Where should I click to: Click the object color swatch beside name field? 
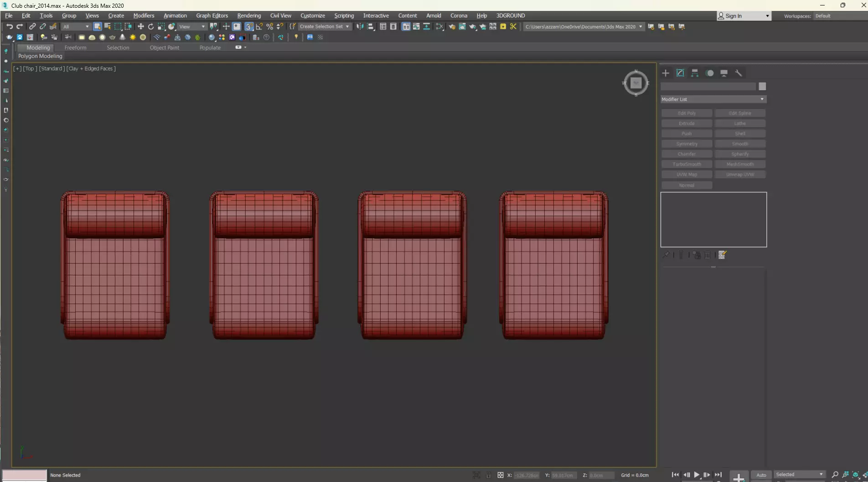pyautogui.click(x=762, y=87)
